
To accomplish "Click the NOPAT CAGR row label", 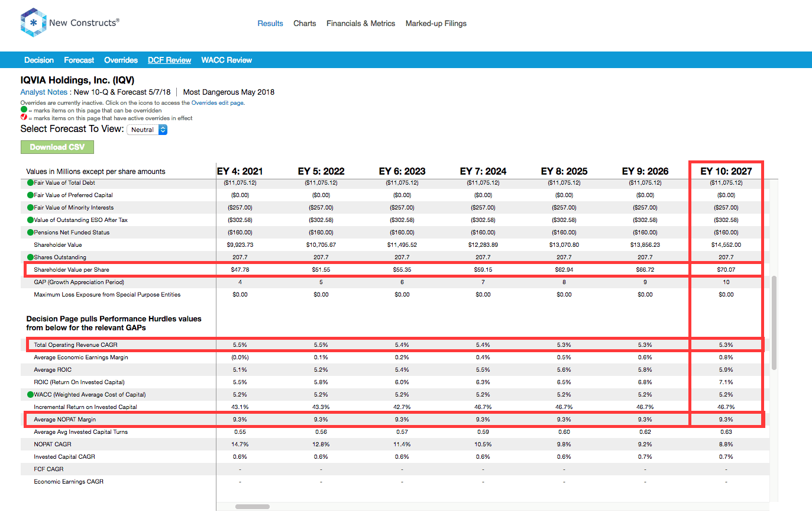I will click(53, 444).
